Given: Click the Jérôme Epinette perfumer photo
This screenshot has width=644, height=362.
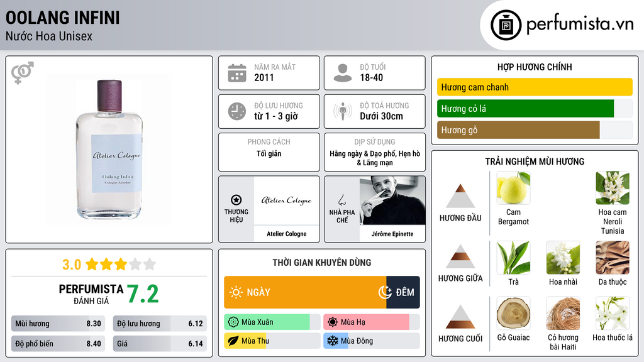Looking at the screenshot, I should click(x=392, y=200).
